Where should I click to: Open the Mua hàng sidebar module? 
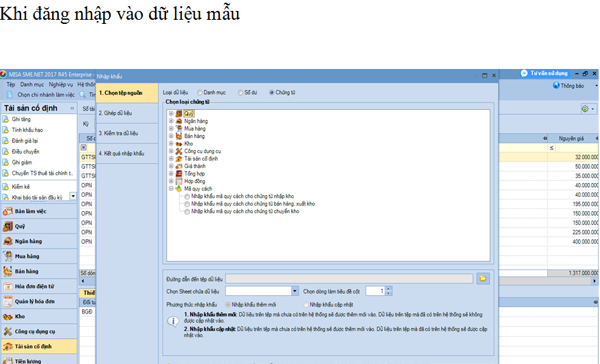(30, 256)
